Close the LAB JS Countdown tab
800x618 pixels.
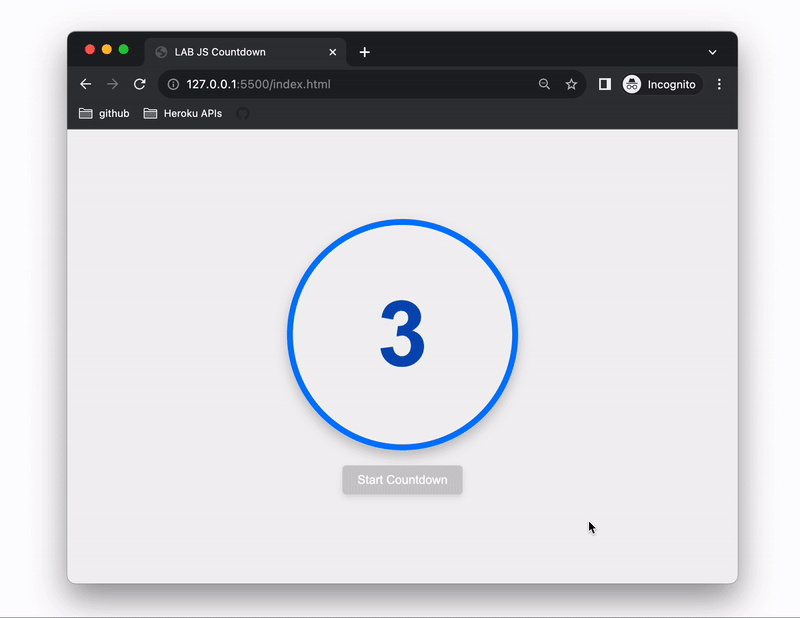click(333, 52)
